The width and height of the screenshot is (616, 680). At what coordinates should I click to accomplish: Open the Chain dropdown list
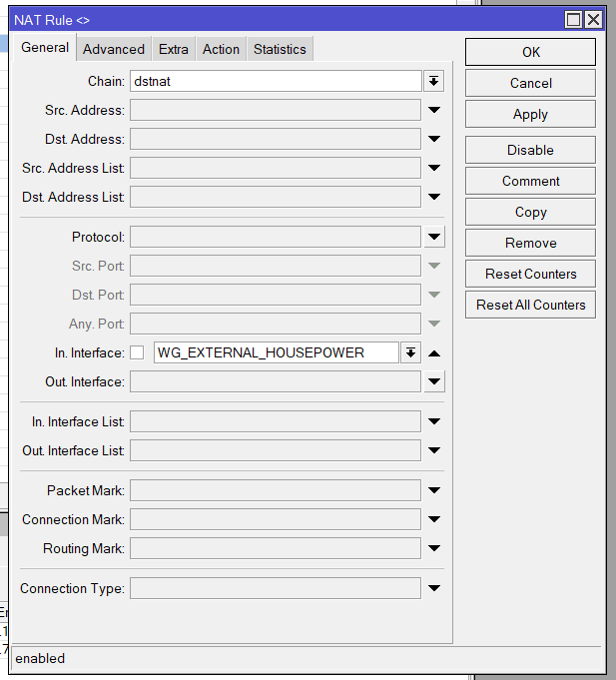click(x=434, y=81)
